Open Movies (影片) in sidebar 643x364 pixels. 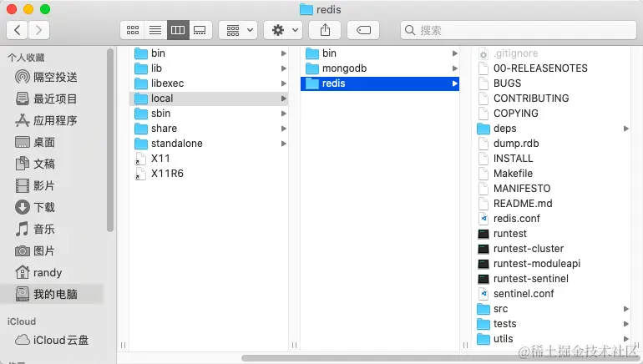click(35, 185)
